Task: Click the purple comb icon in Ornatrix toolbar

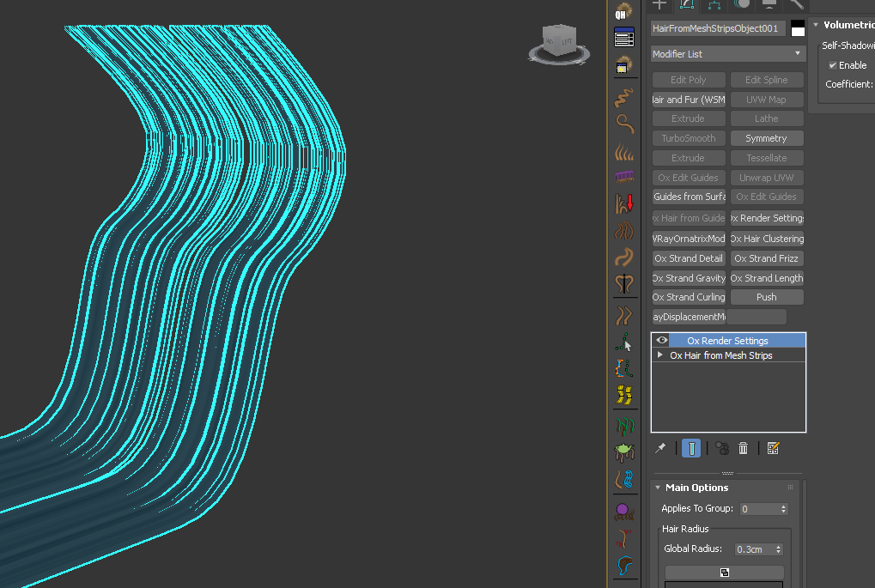Action: 624,177
